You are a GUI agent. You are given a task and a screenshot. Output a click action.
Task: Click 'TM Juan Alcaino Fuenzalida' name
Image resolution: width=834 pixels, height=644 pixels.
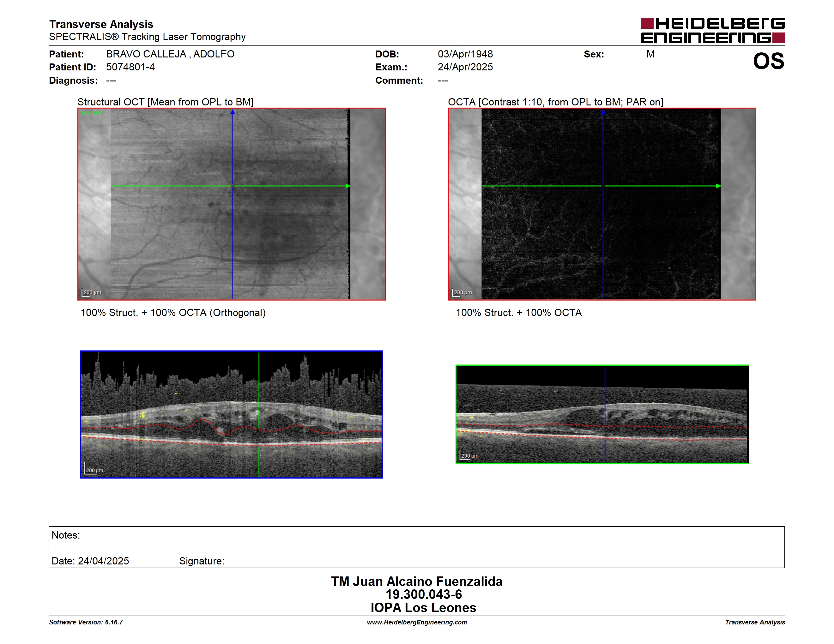click(417, 581)
